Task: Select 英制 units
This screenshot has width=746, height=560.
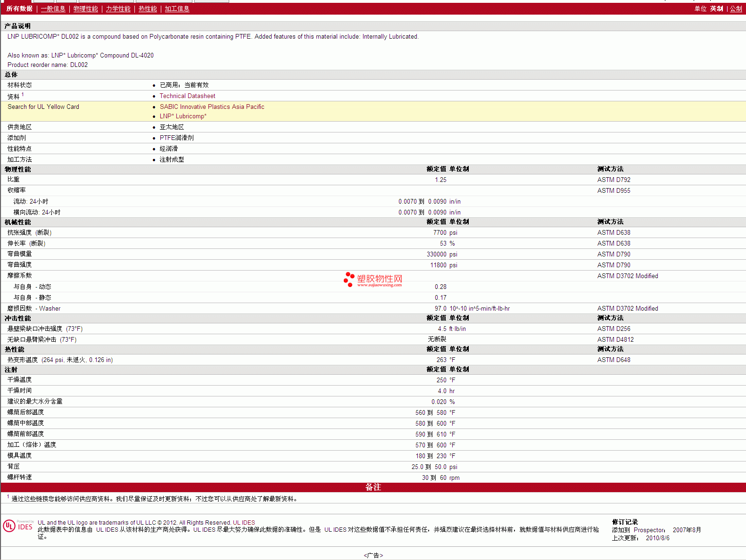Action: coord(716,8)
